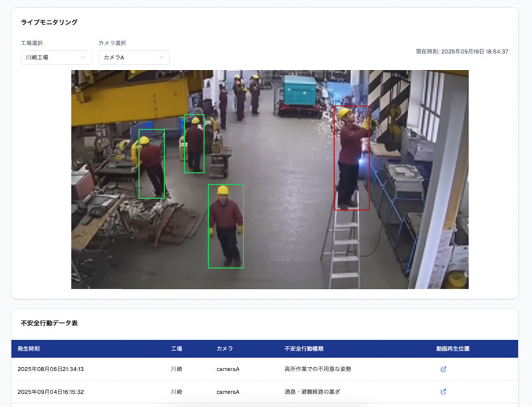532x407 pixels.
Task: Select the 2025年09月04日16:15:32 timestamp cell
Action: [51, 392]
